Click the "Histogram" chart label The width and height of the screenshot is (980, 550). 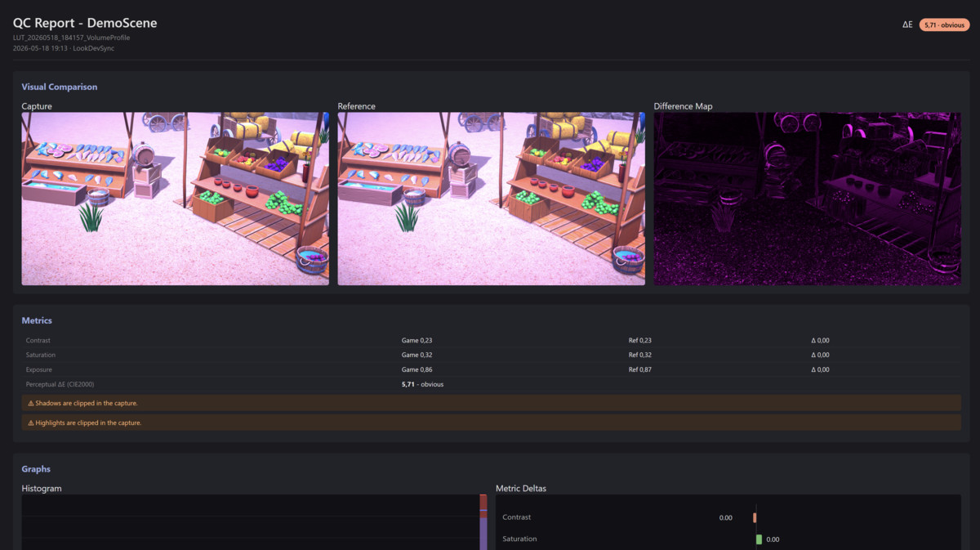pyautogui.click(x=42, y=489)
